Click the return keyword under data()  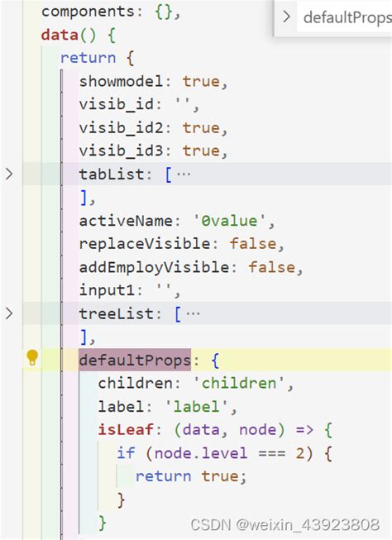tap(88, 58)
